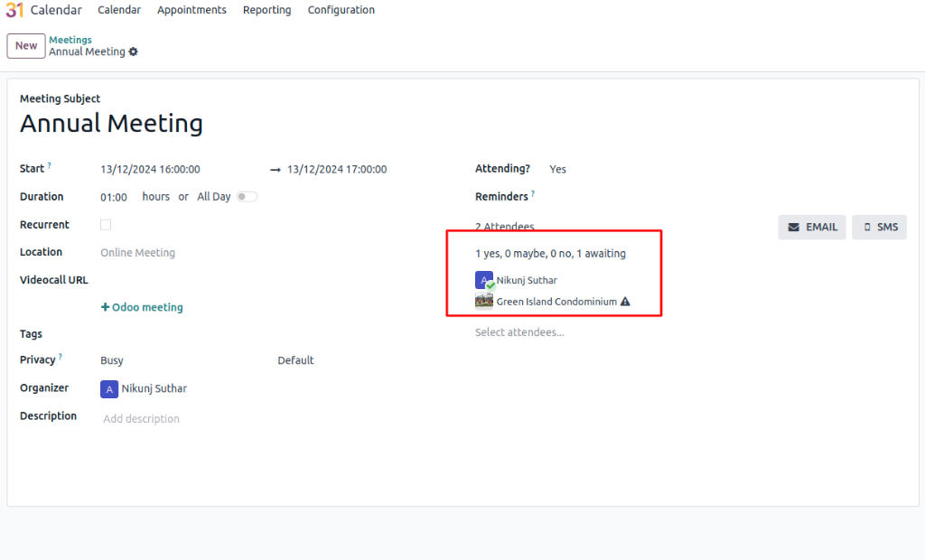Viewport: 925px width, 560px height.
Task: Click the EMAIL button
Action: (811, 227)
